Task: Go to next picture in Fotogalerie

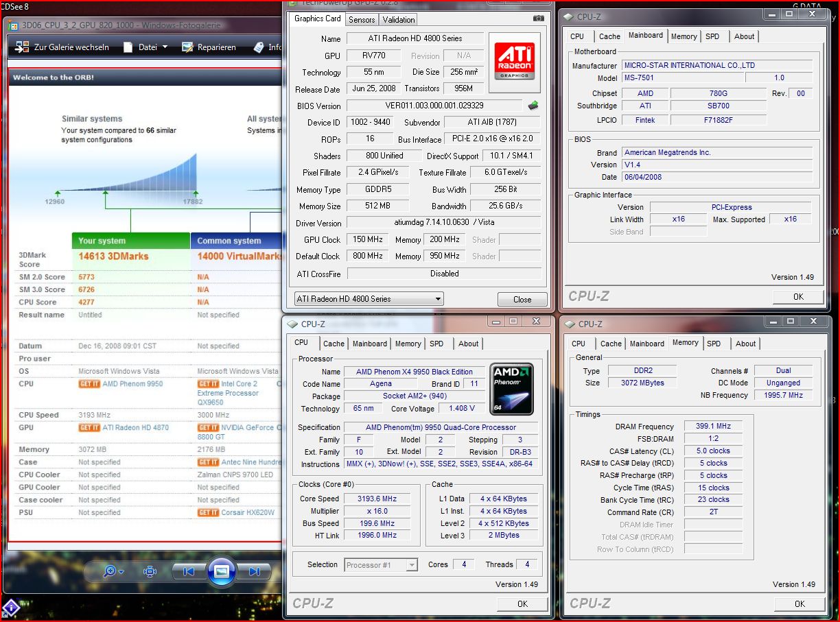Action: (x=254, y=571)
